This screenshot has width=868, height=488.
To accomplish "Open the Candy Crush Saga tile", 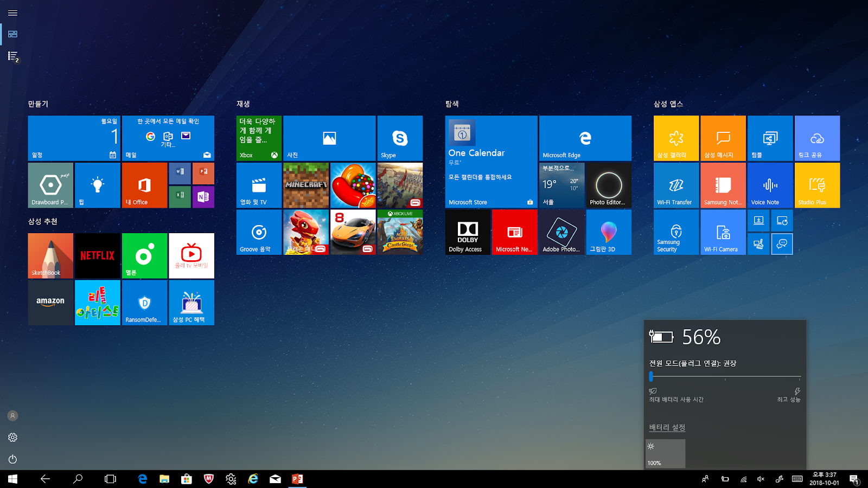I will (353, 185).
